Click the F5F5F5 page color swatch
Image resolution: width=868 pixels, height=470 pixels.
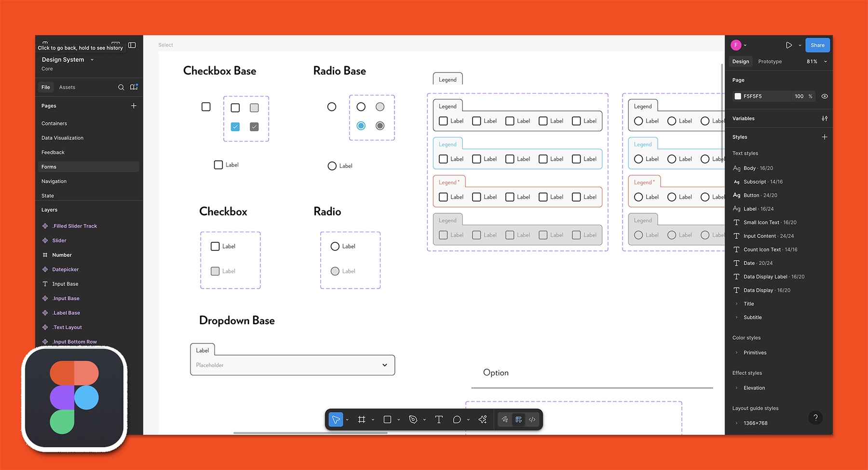pyautogui.click(x=738, y=97)
